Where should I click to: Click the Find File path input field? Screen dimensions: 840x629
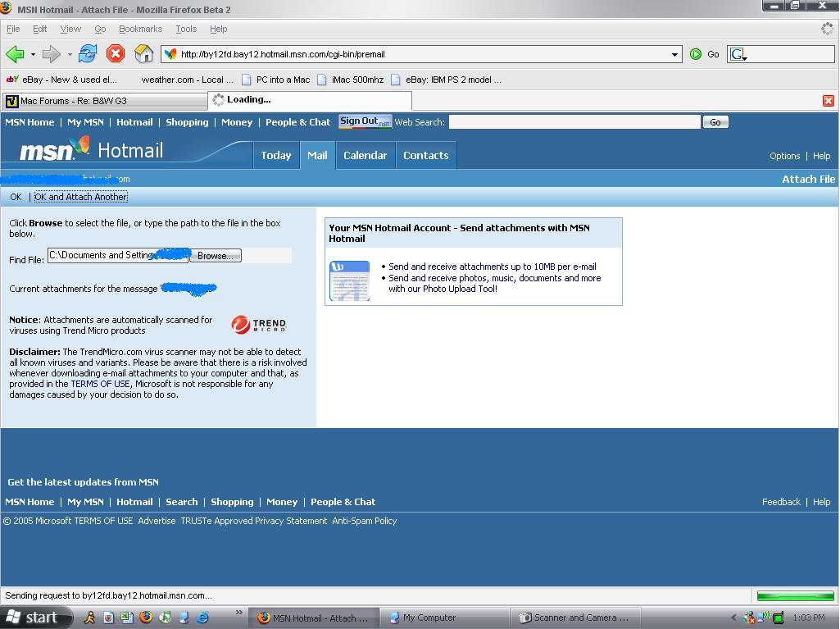pyautogui.click(x=118, y=255)
